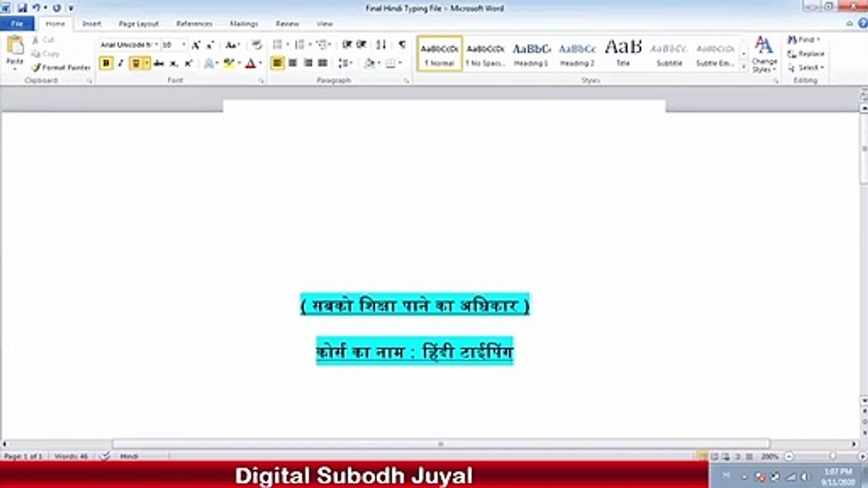Apply the Heading 2 style
This screenshot has height=488, width=868.
pos(577,54)
